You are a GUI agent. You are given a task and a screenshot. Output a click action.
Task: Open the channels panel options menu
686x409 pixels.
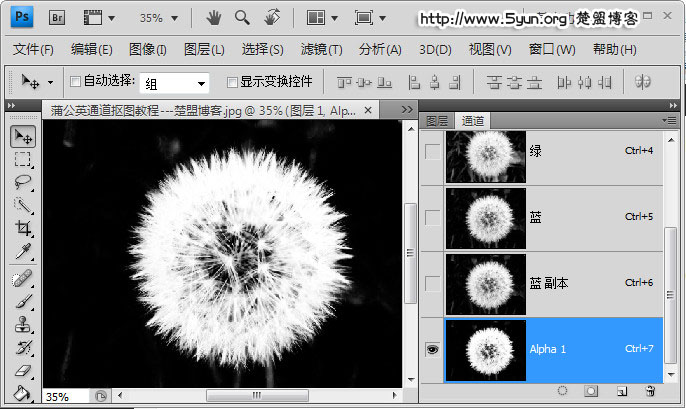(669, 120)
